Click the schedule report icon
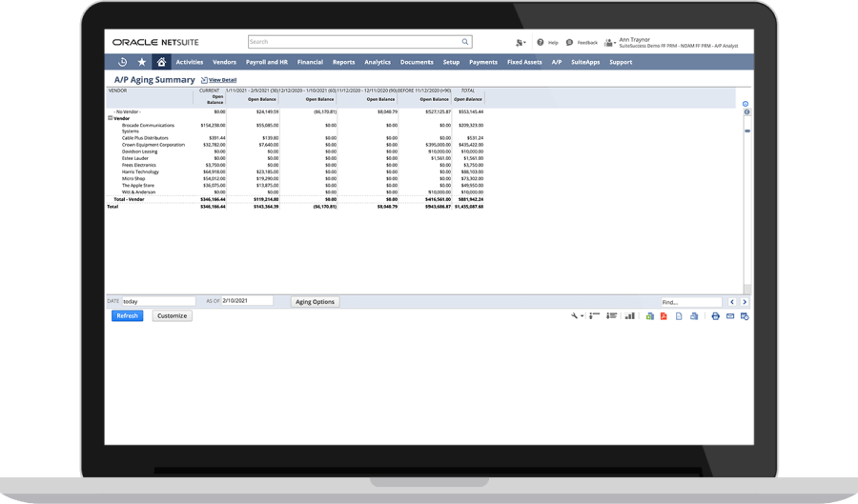Image resolution: width=858 pixels, height=504 pixels. [745, 316]
